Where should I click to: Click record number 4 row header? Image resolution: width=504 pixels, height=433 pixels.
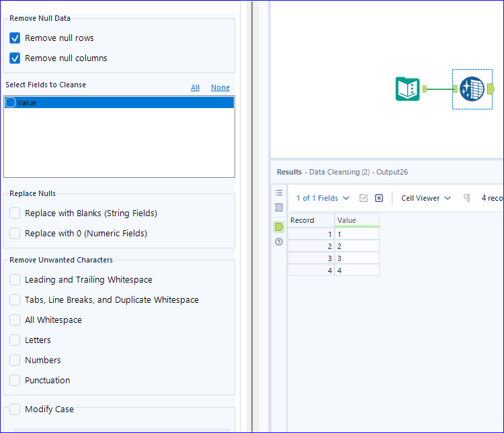point(311,271)
